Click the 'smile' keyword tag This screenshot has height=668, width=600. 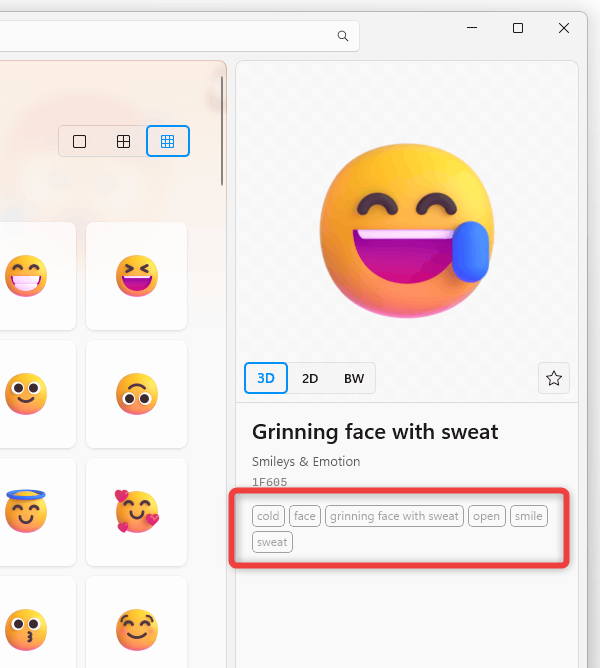pos(529,516)
